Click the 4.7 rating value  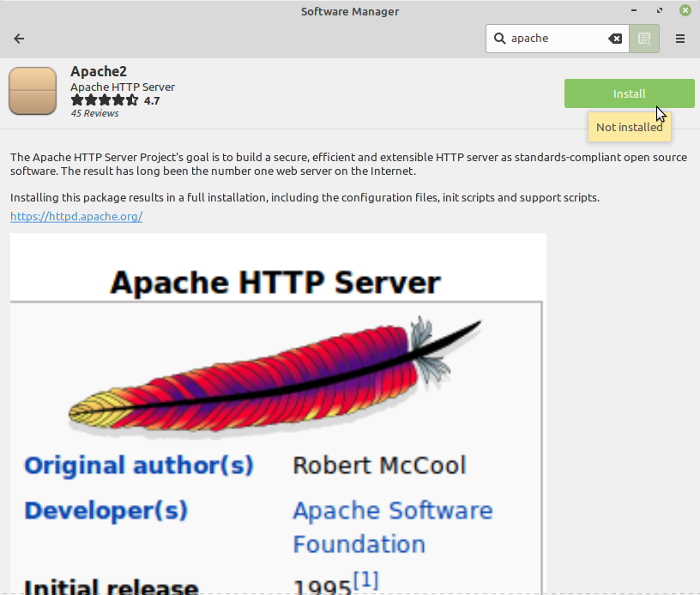click(x=152, y=101)
